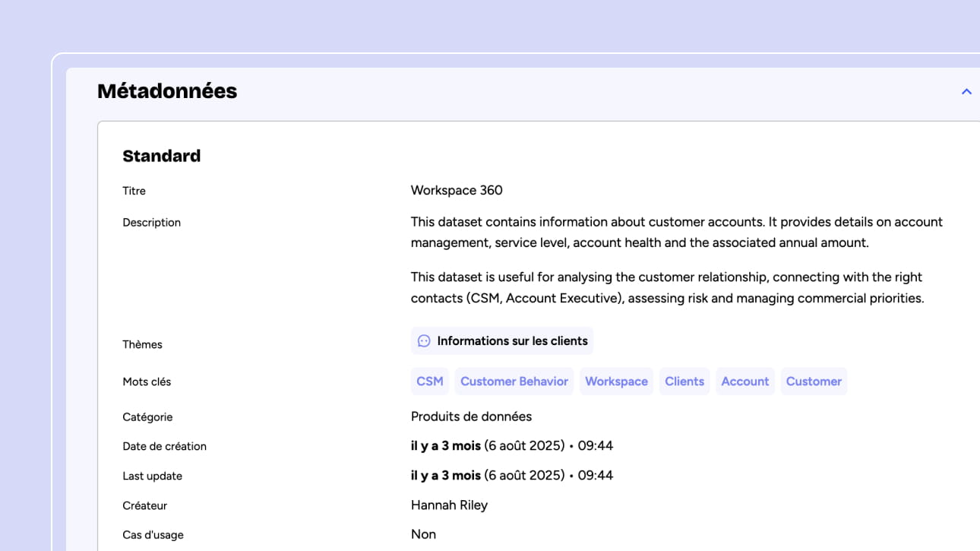
Task: Click the Standard subsection heading
Action: pos(162,156)
